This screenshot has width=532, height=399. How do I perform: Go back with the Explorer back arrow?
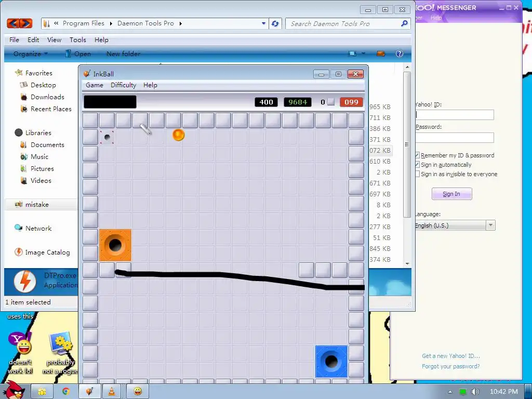click(x=13, y=23)
